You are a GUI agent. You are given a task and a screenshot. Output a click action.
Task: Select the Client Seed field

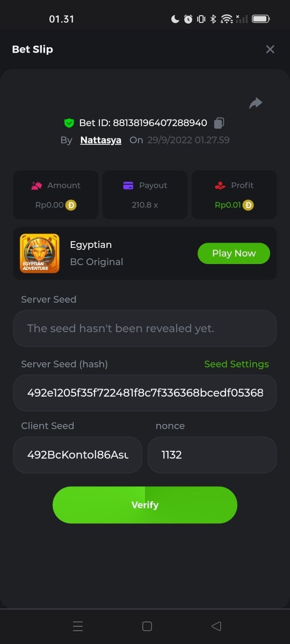(x=78, y=455)
